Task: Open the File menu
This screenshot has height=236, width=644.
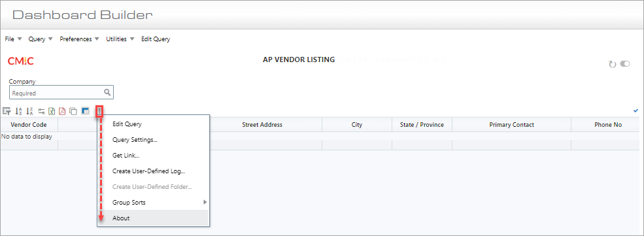Action: click(13, 39)
